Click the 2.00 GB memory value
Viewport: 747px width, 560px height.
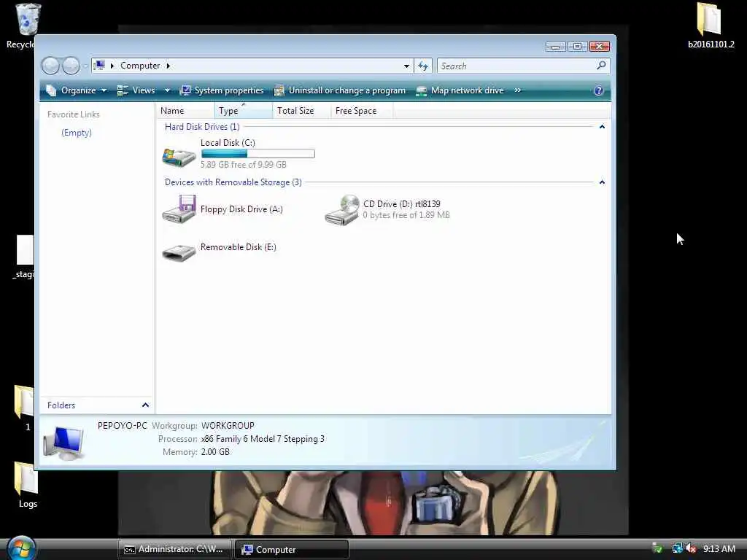[x=215, y=452]
